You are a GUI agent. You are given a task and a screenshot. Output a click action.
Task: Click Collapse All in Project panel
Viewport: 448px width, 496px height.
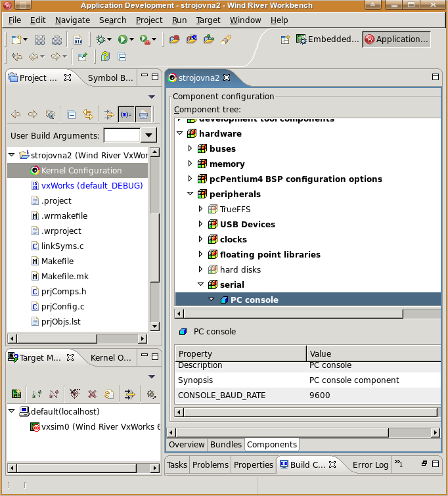[72, 114]
